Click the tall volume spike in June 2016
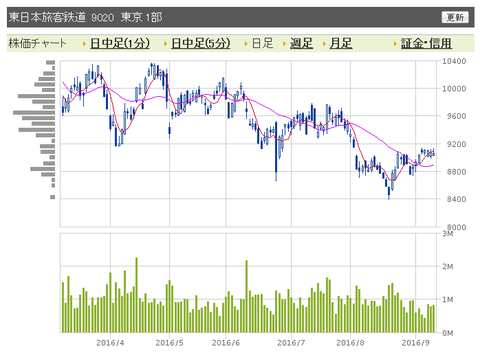This screenshot has height=364, width=480. (247, 296)
